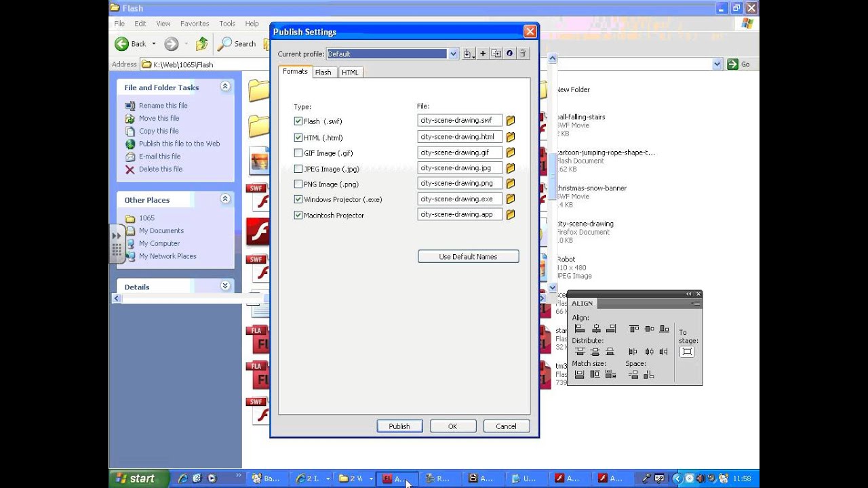Open the Tools menu in Explorer
This screenshot has width=868, height=488.
[x=227, y=23]
